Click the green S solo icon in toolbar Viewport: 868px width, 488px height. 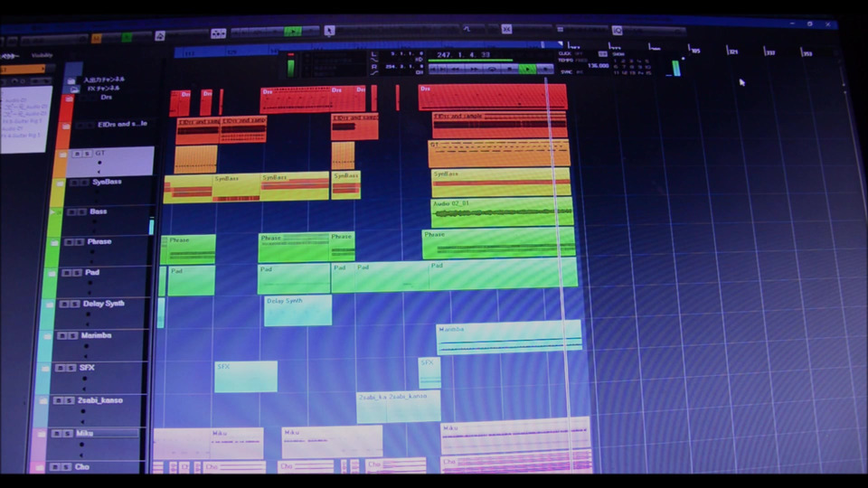click(x=127, y=38)
